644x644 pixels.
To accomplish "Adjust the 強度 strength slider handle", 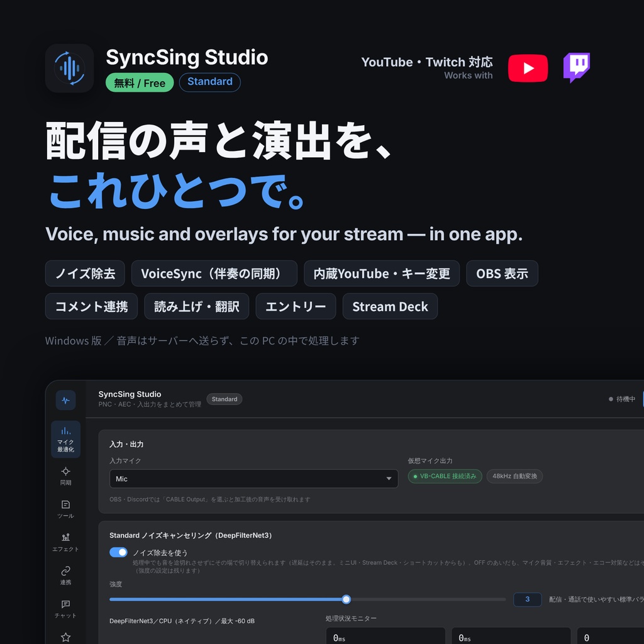I will coord(347,599).
